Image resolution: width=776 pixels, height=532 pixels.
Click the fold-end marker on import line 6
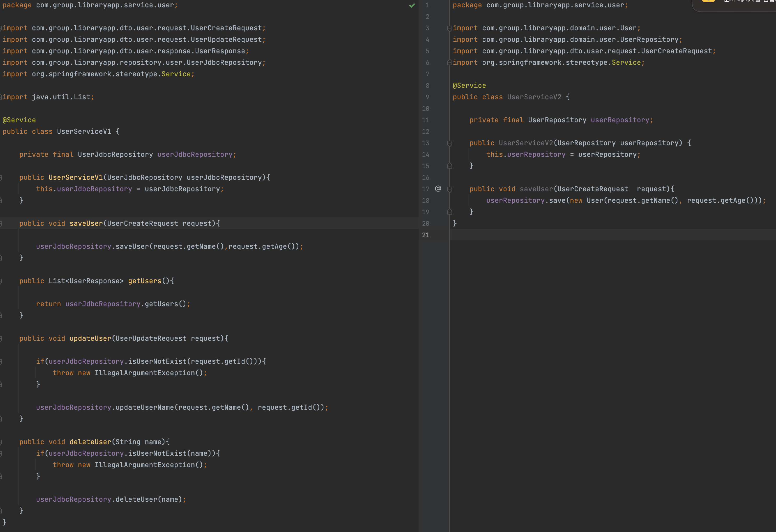tap(449, 62)
